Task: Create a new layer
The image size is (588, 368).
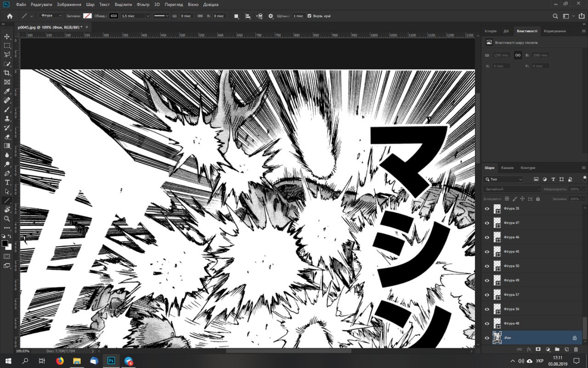Action: click(x=566, y=350)
